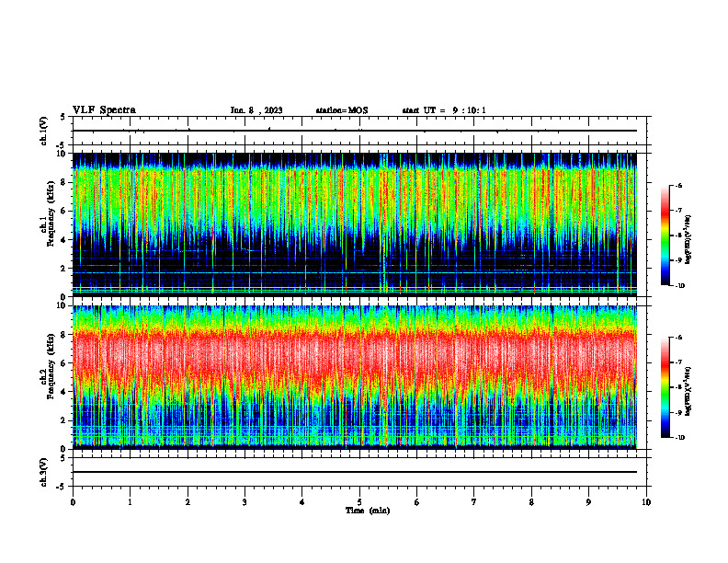The image size is (728, 563).
Task: Click the ch.2 spectrogram panel
Action: coord(355,377)
